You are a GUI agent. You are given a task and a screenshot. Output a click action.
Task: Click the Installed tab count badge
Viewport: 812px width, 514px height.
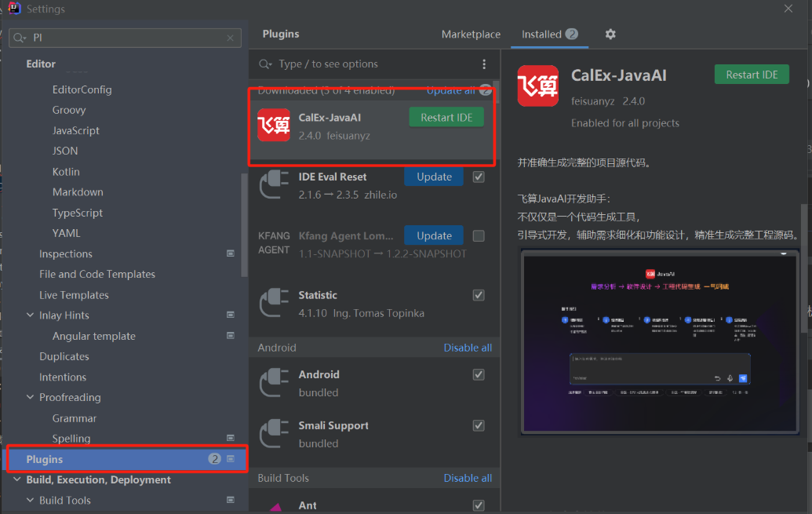pos(572,35)
